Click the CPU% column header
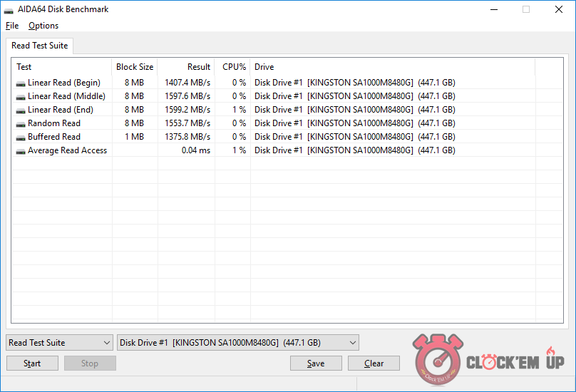The width and height of the screenshot is (576, 392). 233,67
